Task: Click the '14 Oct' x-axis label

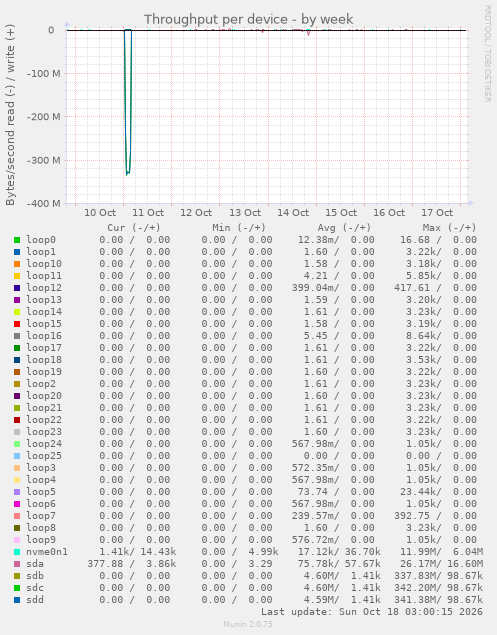Action: point(293,213)
